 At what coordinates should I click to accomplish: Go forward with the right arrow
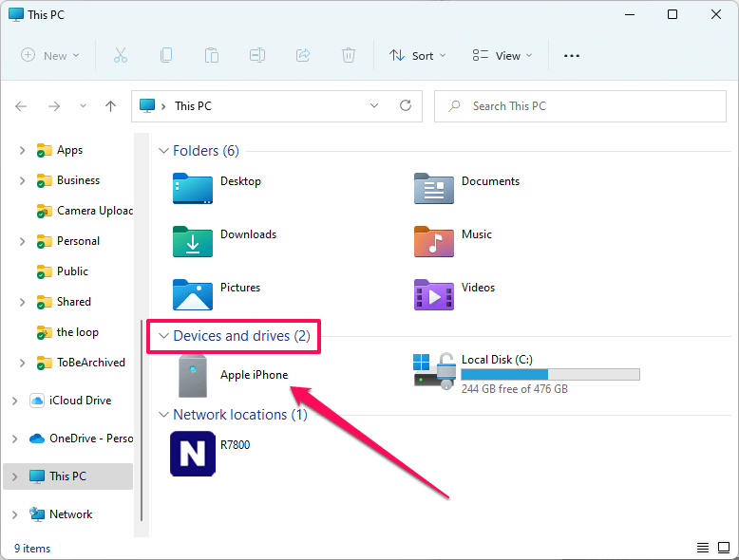point(54,106)
